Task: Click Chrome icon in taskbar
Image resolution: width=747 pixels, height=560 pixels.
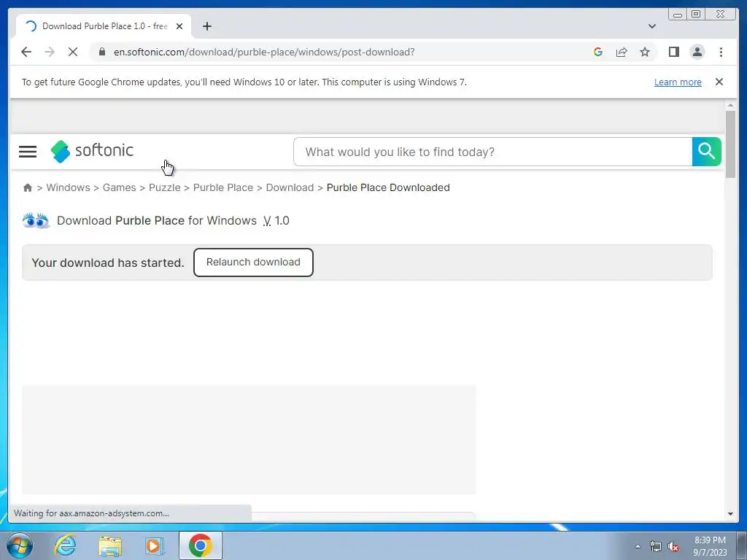Action: [x=200, y=545]
